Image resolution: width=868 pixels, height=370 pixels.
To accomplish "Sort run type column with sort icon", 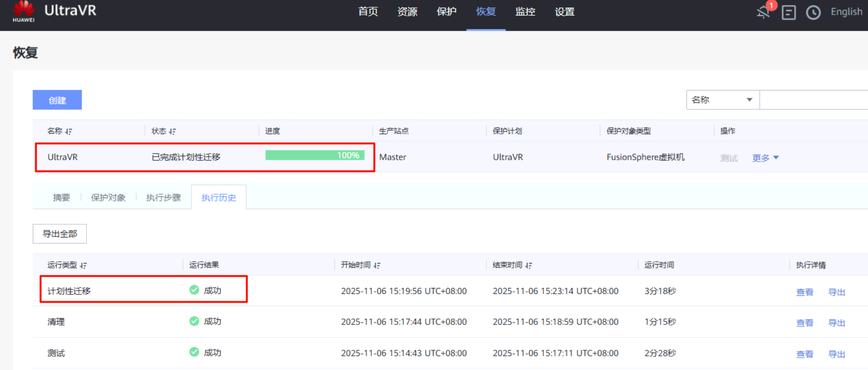I will tap(83, 265).
